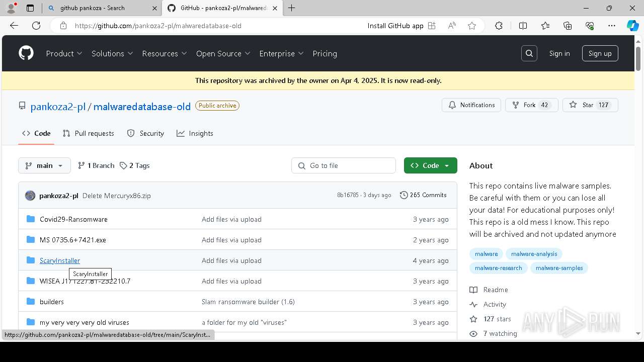This screenshot has width=644, height=362.
Task: View the 2 Tags link
Action: pyautogui.click(x=135, y=165)
